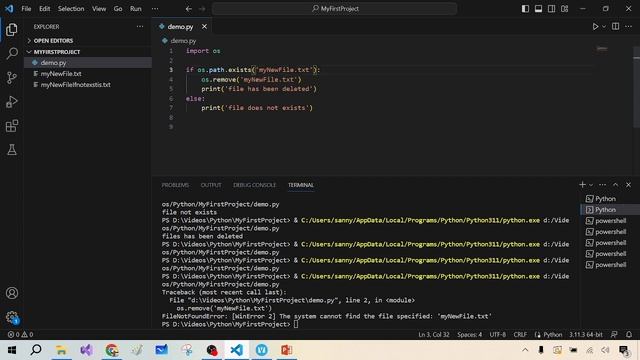Go forward with the right arrow

click(x=202, y=9)
